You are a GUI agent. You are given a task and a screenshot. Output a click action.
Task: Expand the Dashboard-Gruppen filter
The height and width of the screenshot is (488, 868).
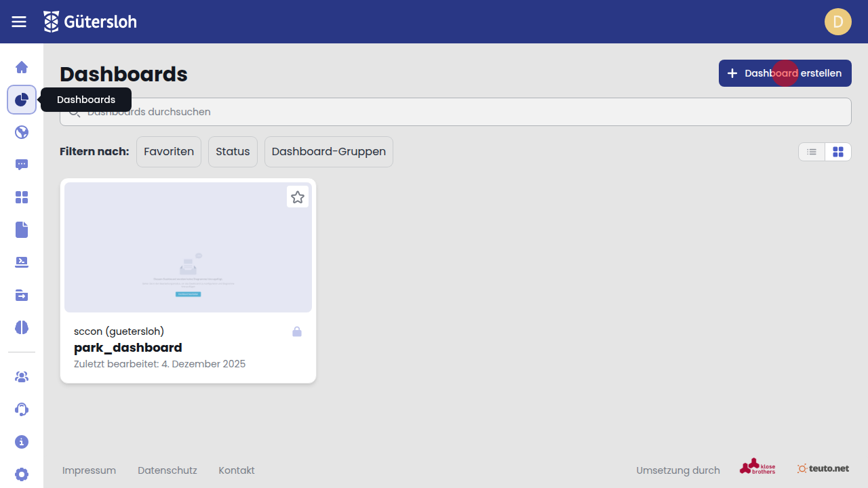click(329, 152)
